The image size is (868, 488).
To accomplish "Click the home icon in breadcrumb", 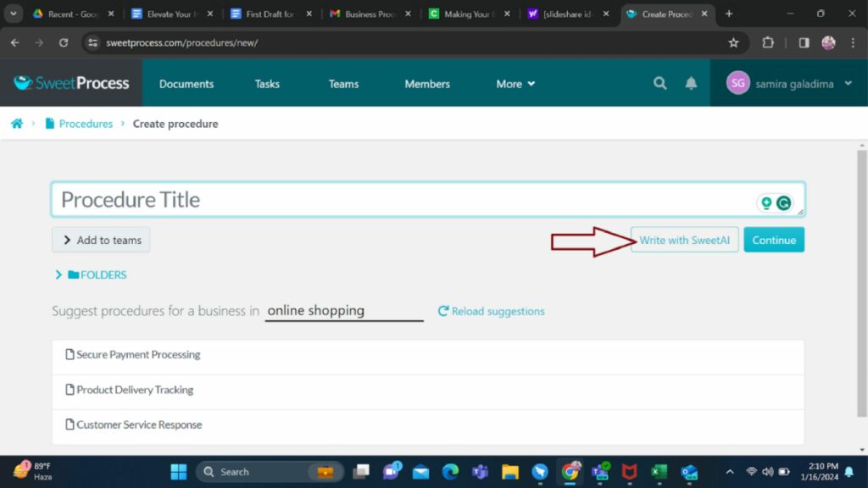I will coord(16,124).
